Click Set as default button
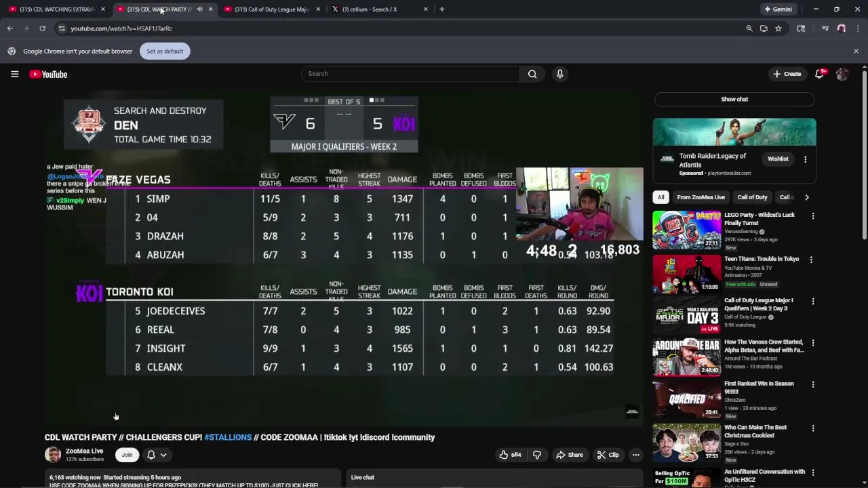 (165, 51)
